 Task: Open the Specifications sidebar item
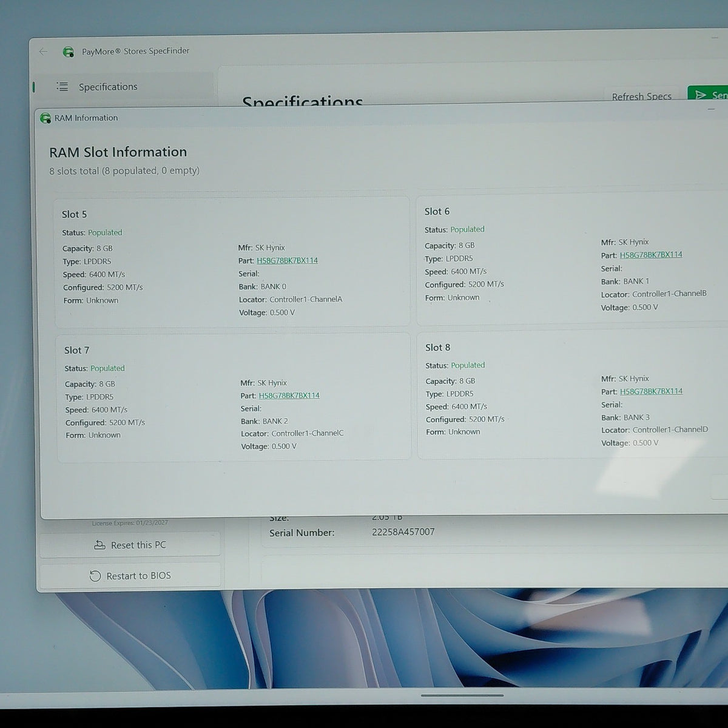pyautogui.click(x=124, y=87)
